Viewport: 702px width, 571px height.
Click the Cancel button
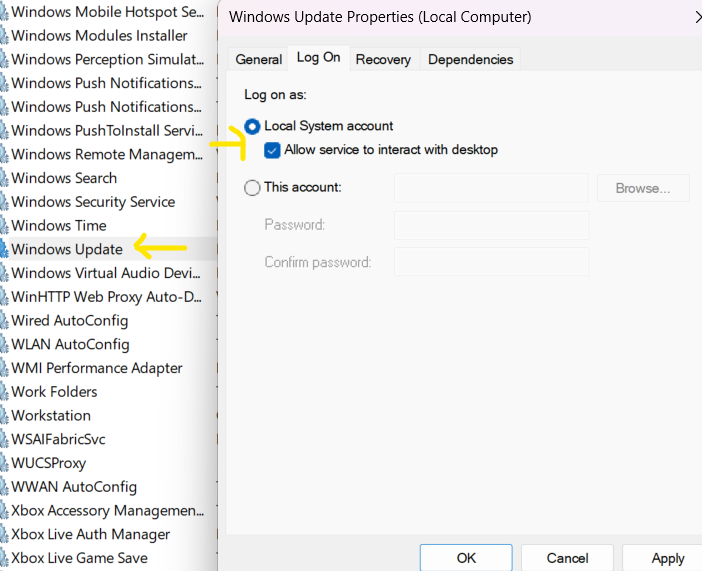coord(567,558)
